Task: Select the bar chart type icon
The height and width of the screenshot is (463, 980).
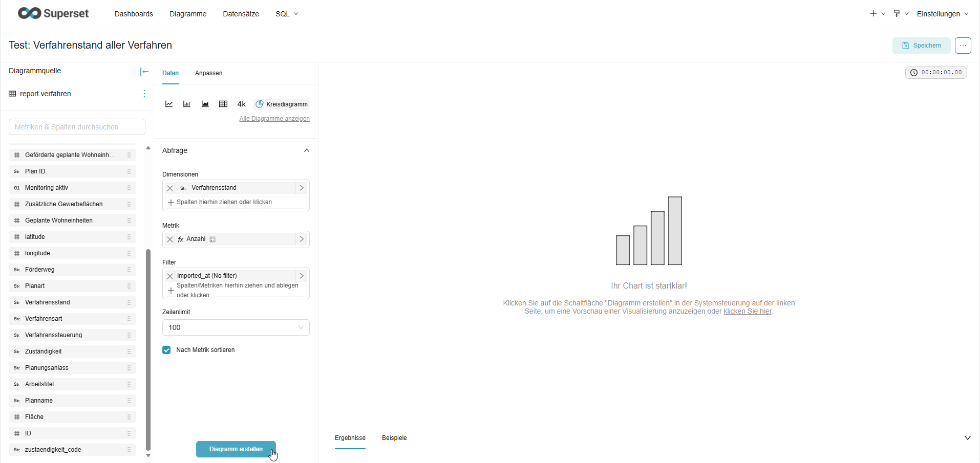Action: tap(187, 104)
